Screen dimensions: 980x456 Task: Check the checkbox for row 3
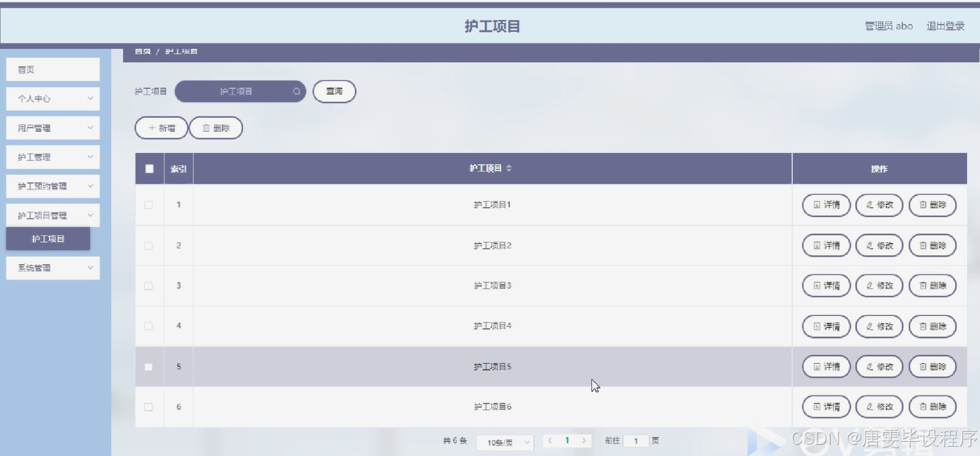148,286
